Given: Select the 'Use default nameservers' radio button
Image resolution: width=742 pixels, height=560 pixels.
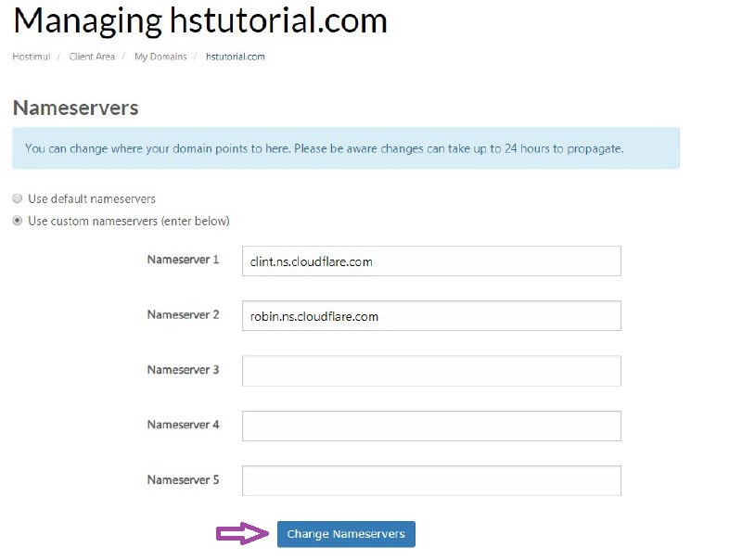Looking at the screenshot, I should tap(18, 199).
